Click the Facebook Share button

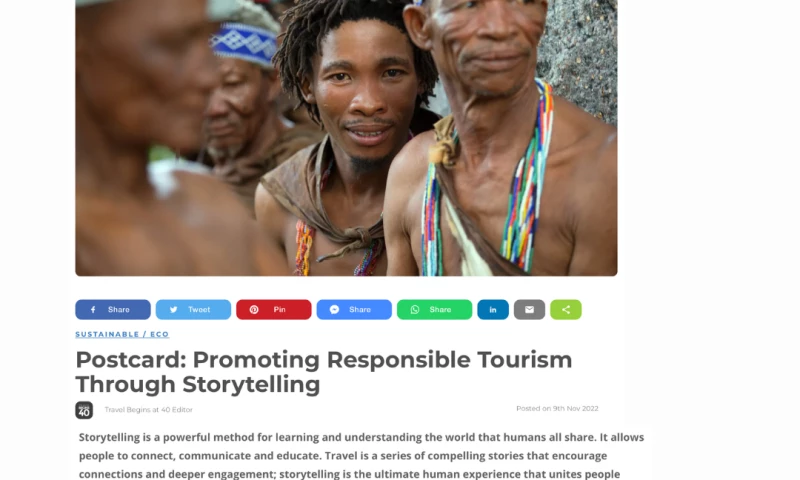tap(113, 310)
